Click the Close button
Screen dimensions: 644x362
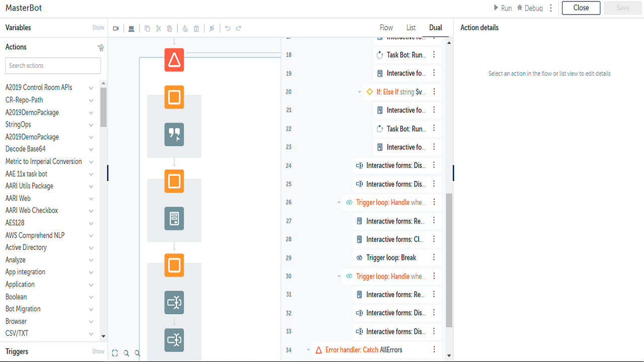(581, 8)
